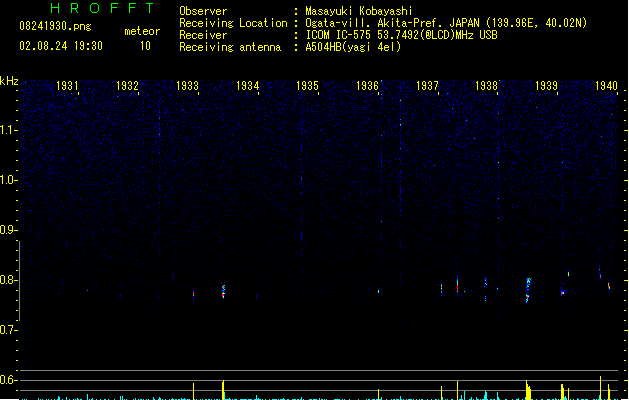Click the meteor label
Image resolution: width=629 pixels, height=400 pixels.
click(142, 31)
